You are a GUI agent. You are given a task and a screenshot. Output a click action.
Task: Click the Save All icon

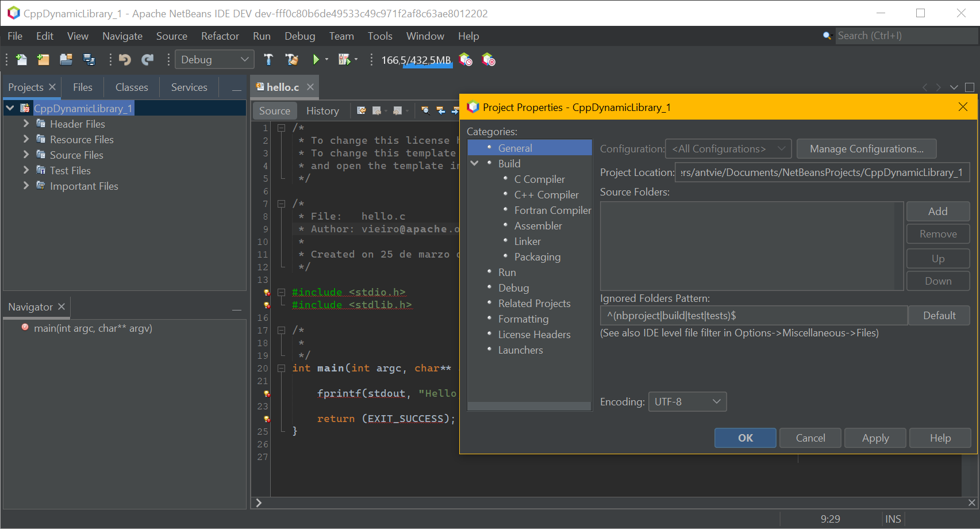point(89,60)
